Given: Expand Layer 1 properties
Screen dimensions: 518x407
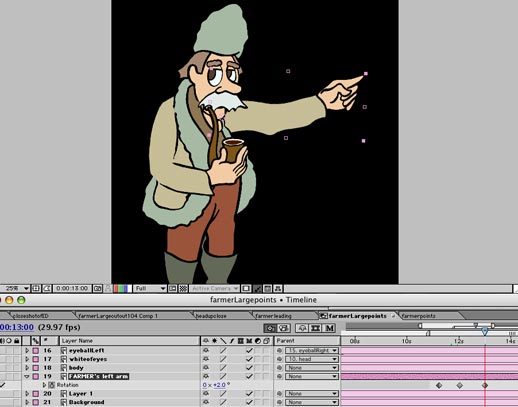Looking at the screenshot, I should [x=27, y=394].
